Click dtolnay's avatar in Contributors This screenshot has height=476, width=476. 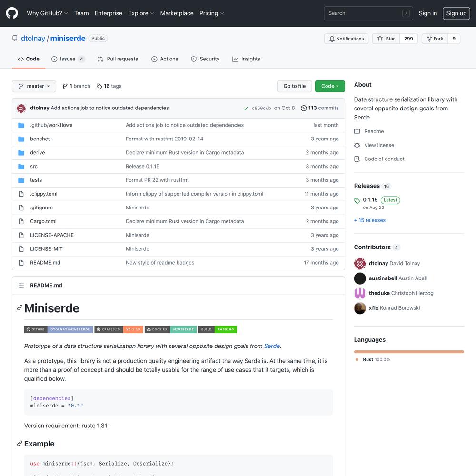click(360, 263)
